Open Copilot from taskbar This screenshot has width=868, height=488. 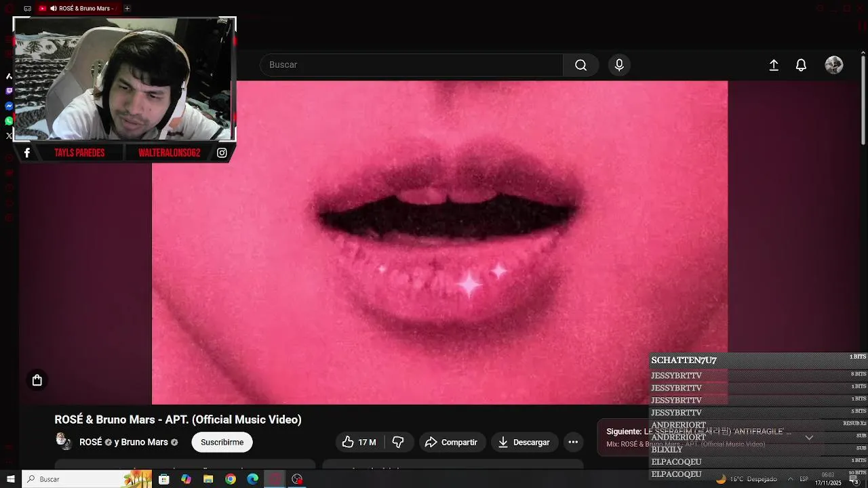(186, 479)
